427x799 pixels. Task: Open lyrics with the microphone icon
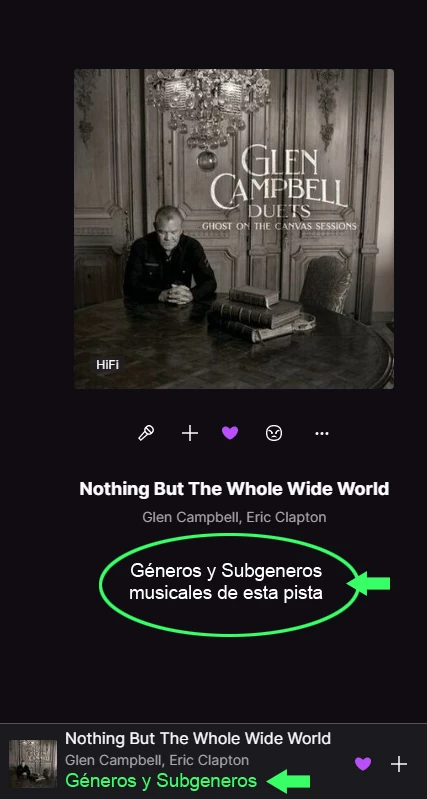[x=146, y=433]
